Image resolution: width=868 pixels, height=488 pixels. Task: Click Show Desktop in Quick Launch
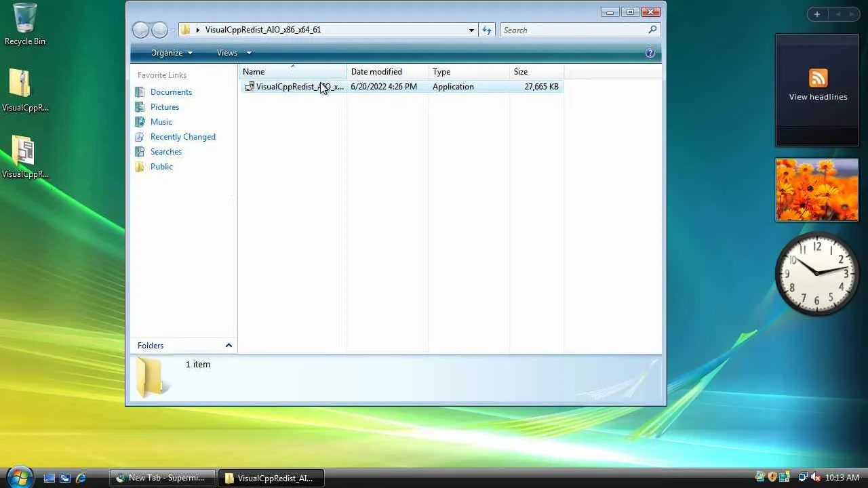(49, 478)
